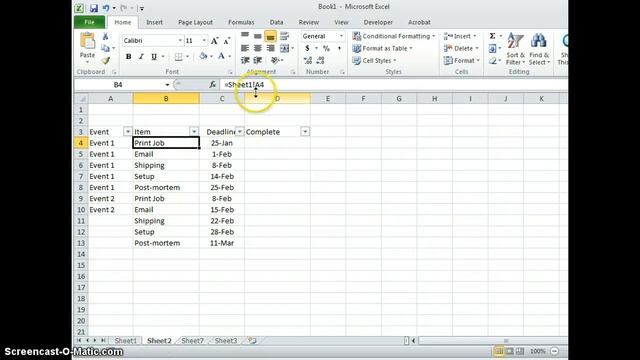Viewport: 640px width, 360px height.
Task: Click the zoom out minus button
Action: (554, 351)
